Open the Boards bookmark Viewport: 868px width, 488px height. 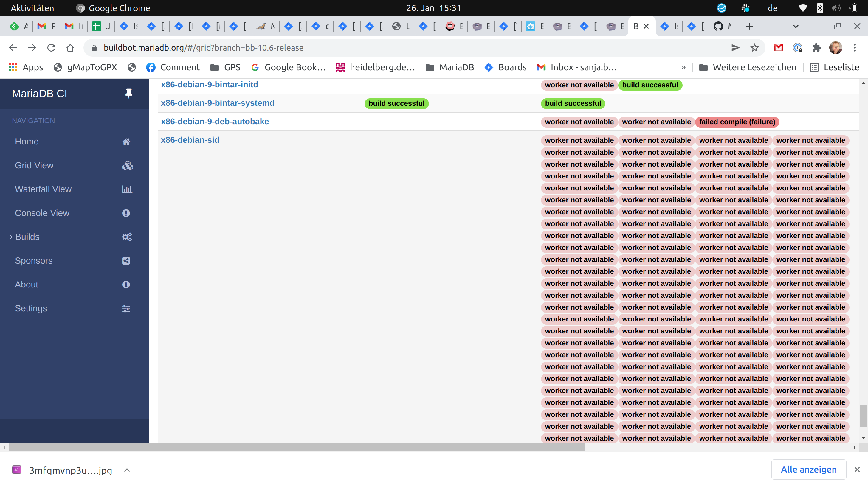point(505,67)
